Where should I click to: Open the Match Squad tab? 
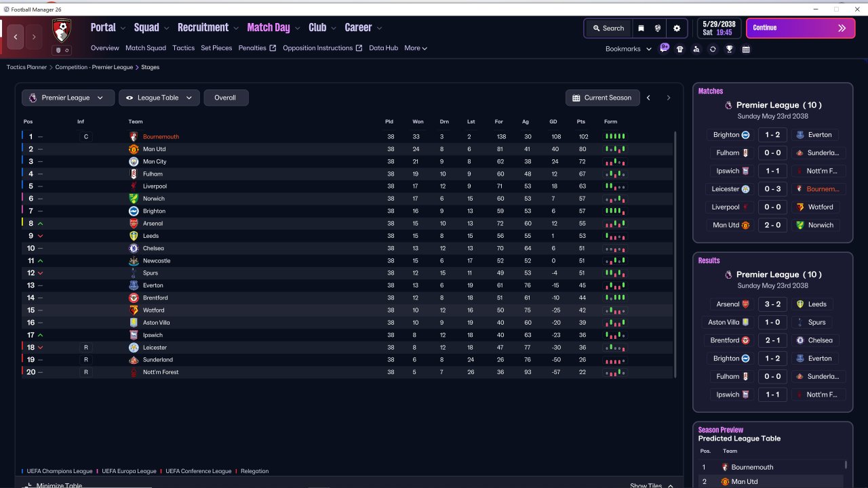[x=146, y=48]
